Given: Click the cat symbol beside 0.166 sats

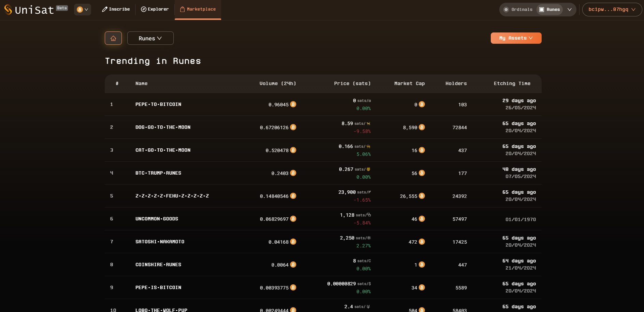Looking at the screenshot, I should coord(369,147).
